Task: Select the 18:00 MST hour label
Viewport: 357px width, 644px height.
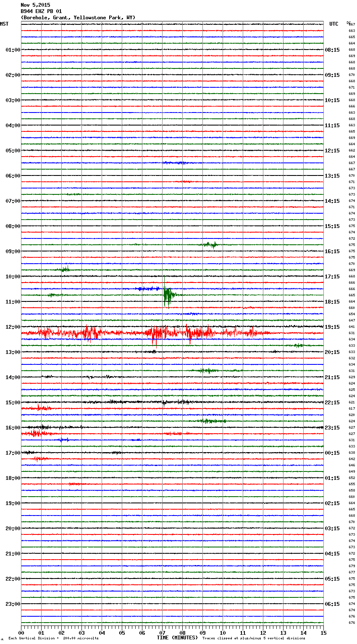Action: (x=13, y=478)
